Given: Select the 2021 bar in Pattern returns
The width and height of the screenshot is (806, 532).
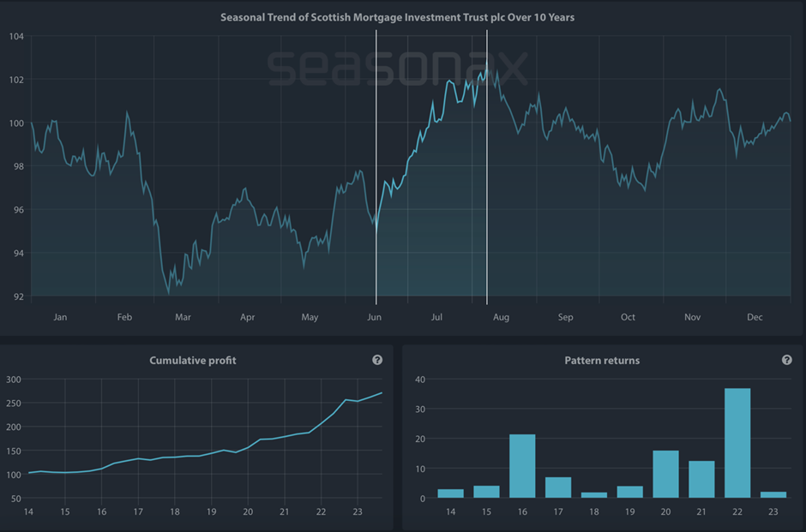Looking at the screenshot, I should 701,480.
